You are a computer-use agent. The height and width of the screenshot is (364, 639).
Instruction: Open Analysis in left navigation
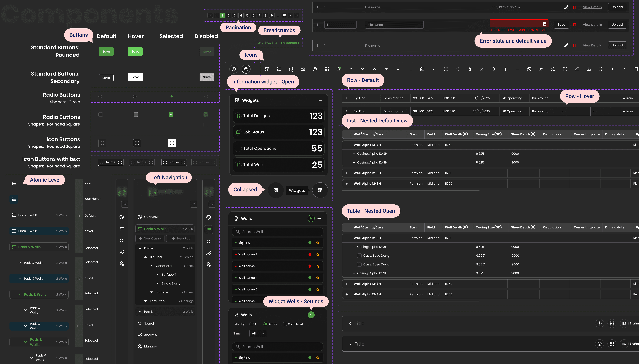pyautogui.click(x=150, y=335)
